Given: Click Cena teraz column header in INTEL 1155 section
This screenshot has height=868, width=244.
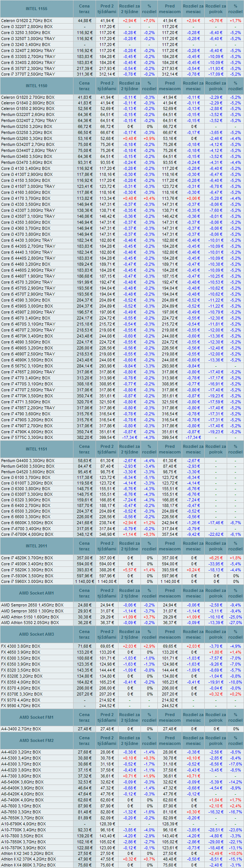Looking at the screenshot, I should tap(84, 9).
